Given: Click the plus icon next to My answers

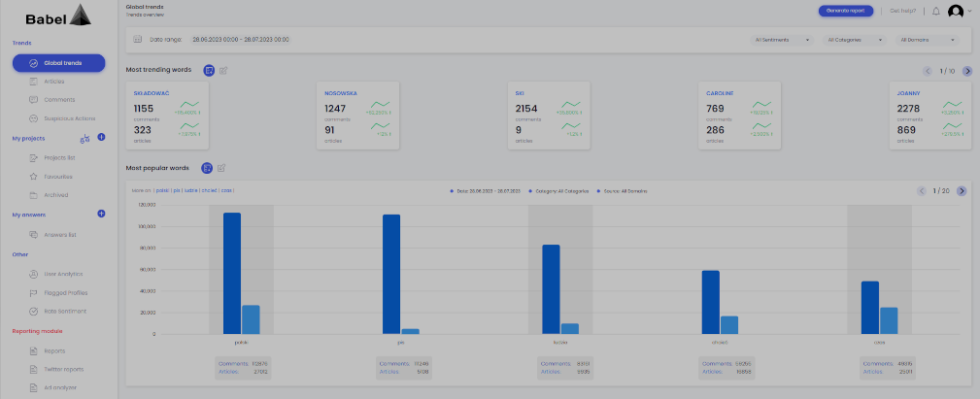Looking at the screenshot, I should pyautogui.click(x=101, y=213).
